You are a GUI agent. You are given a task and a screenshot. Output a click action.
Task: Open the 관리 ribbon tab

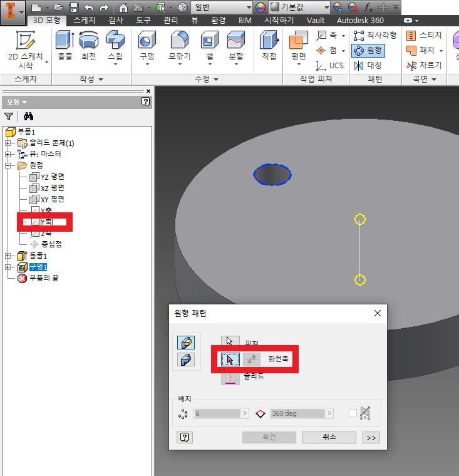pyautogui.click(x=170, y=20)
